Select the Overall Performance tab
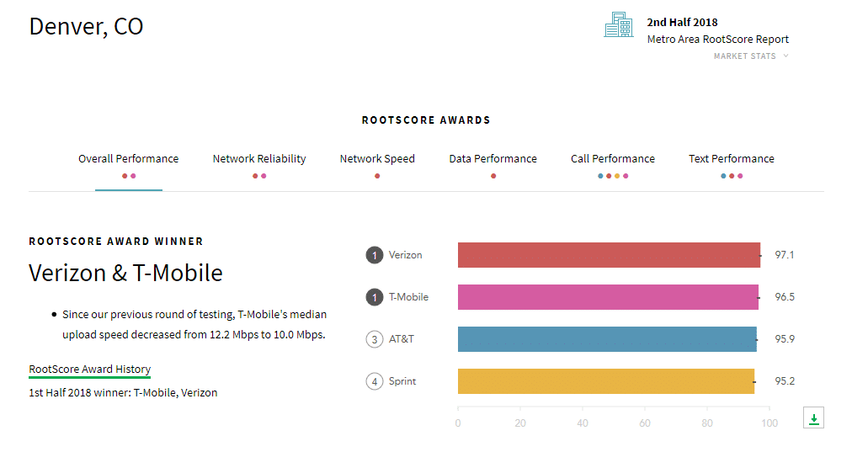This screenshot has height=452, width=868. point(129,159)
